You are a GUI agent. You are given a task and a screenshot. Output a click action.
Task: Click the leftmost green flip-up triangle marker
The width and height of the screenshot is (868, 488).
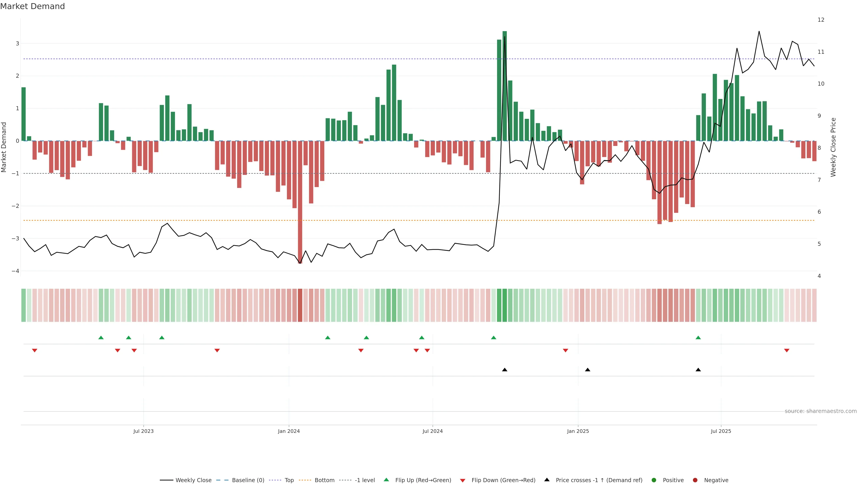click(x=101, y=338)
